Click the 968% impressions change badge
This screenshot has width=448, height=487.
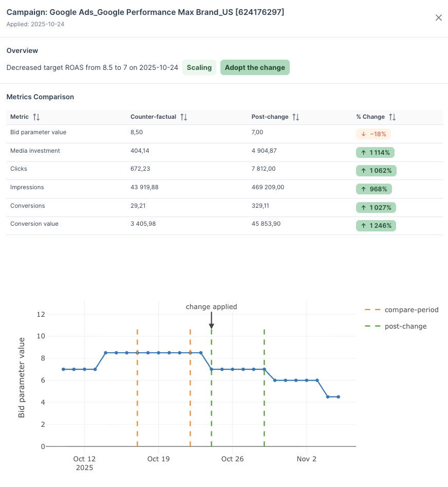[374, 189]
